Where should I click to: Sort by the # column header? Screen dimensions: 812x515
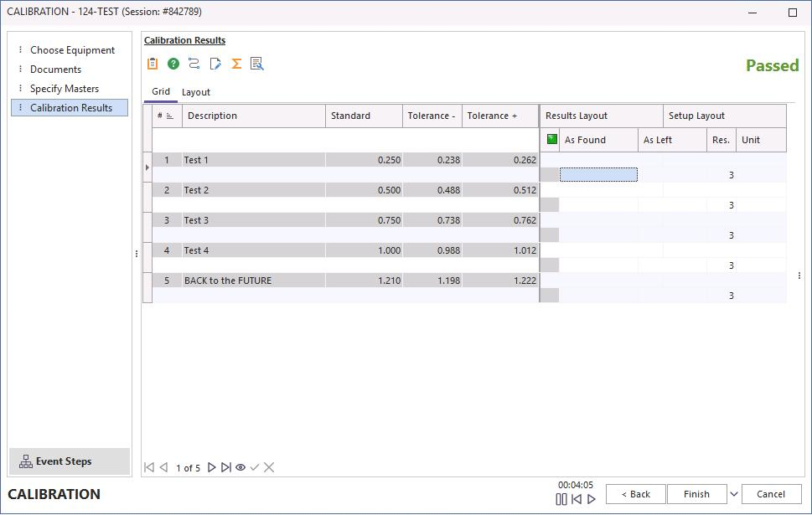(x=165, y=116)
